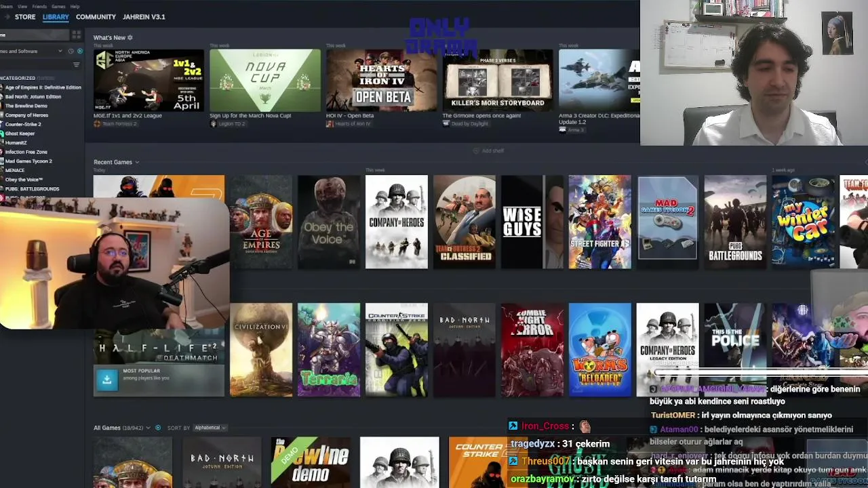This screenshot has width=868, height=488.
Task: Open the Games menu
Action: tap(58, 6)
